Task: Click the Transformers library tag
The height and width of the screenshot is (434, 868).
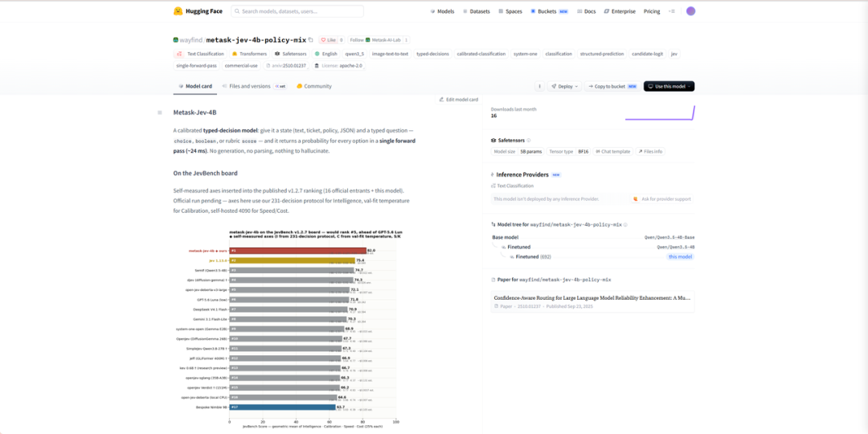Action: click(249, 54)
